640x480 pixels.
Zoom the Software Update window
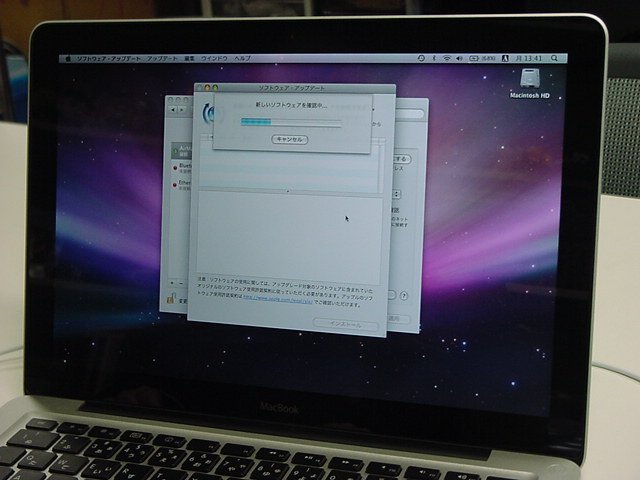pos(216,88)
